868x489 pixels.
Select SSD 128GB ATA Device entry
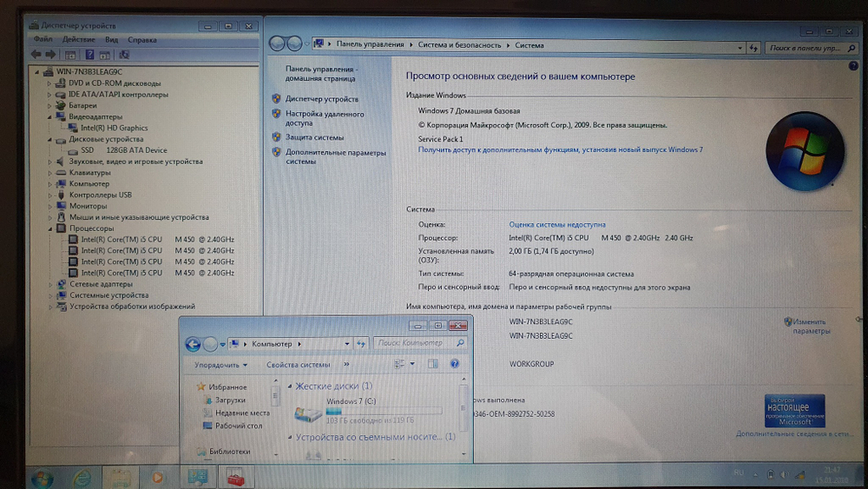click(x=124, y=150)
